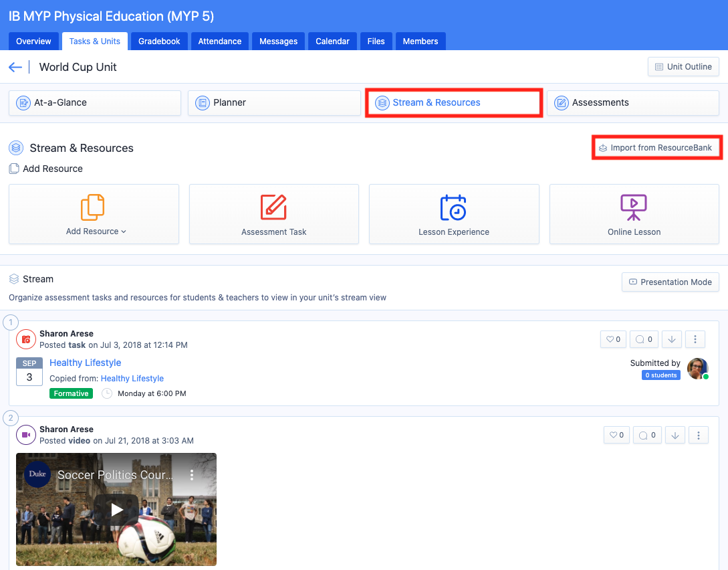Start Presentation Mode
Viewport: 728px width, 570px height.
(671, 282)
